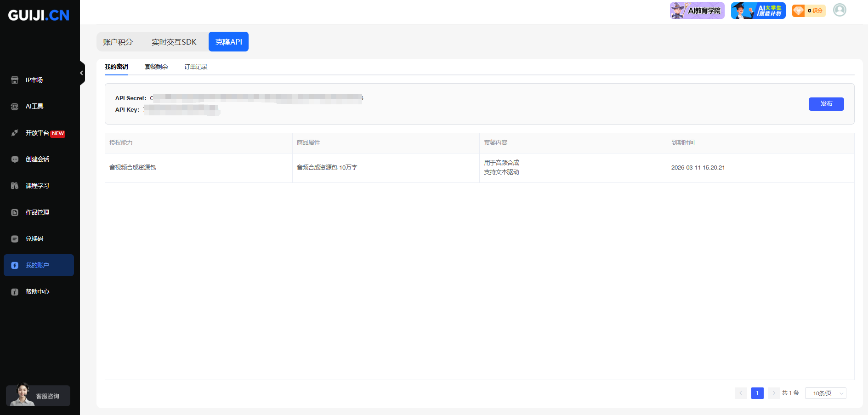This screenshot has width=868, height=415.
Task: Open the user avatar profile icon
Action: click(x=840, y=10)
